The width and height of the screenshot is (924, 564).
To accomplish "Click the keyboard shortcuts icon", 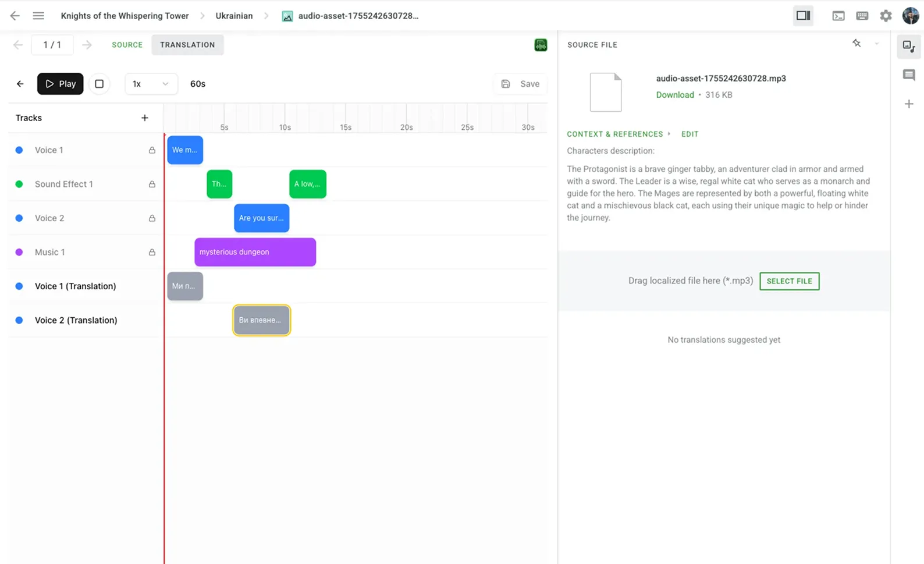I will pyautogui.click(x=862, y=16).
